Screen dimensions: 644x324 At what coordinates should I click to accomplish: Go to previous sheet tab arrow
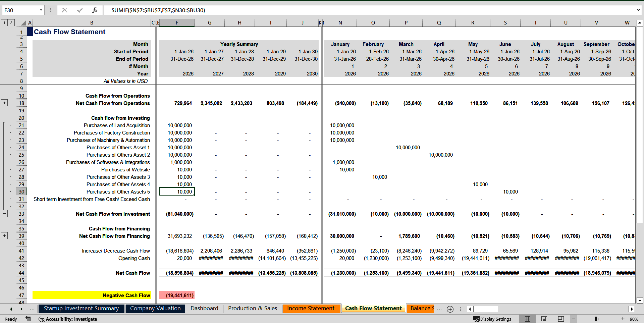coord(11,309)
